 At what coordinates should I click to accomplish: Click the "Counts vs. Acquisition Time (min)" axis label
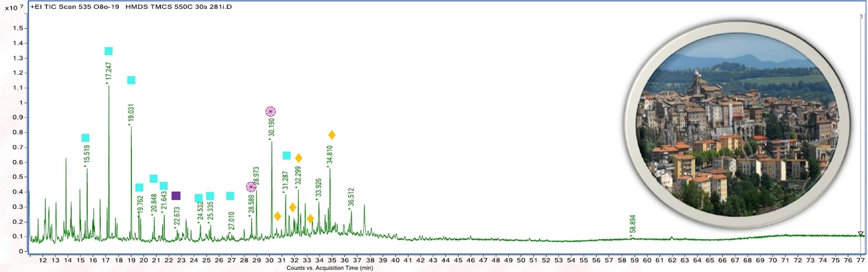pyautogui.click(x=330, y=269)
